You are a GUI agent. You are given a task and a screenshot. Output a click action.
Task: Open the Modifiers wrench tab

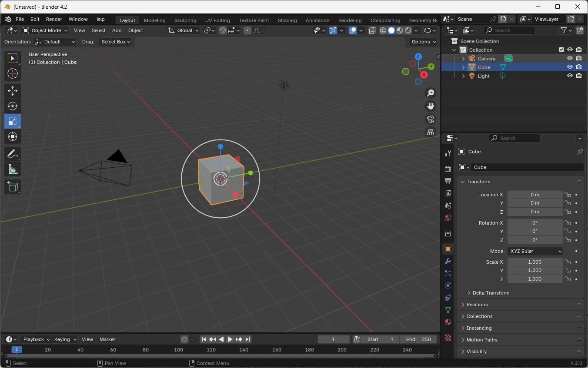448,261
